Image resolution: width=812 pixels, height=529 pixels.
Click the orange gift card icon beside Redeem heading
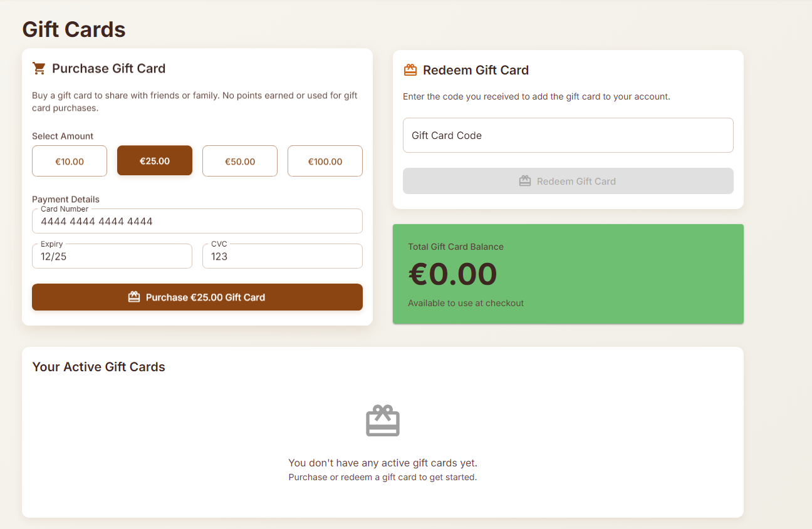(x=410, y=70)
